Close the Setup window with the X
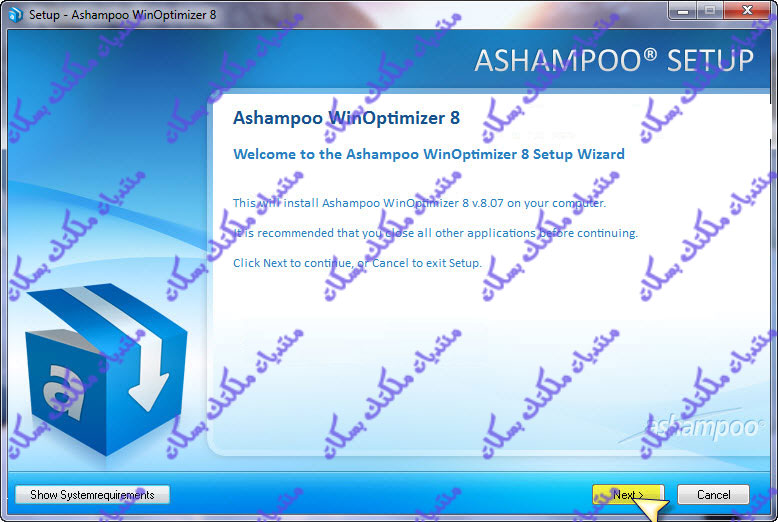778x522 pixels. (x=745, y=12)
